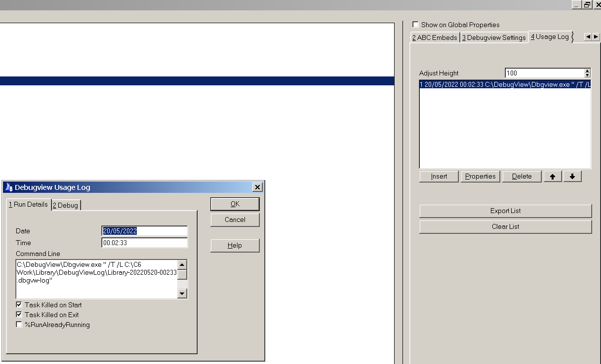Click the Date input field
This screenshot has height=364, width=601.
tap(144, 231)
